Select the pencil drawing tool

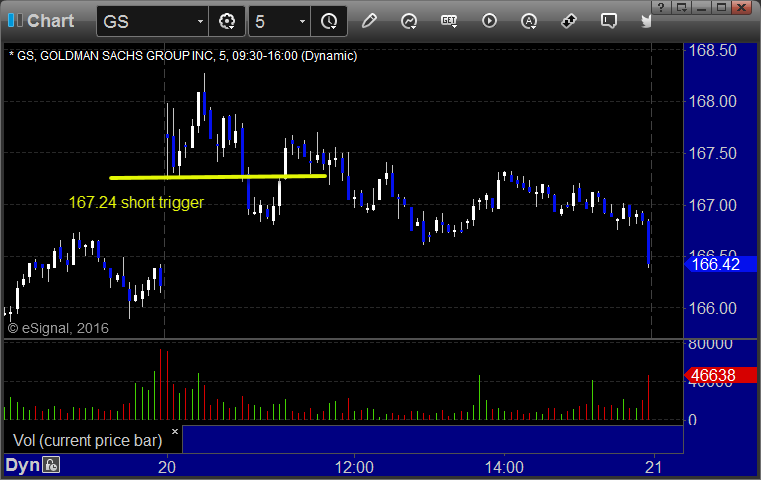369,21
